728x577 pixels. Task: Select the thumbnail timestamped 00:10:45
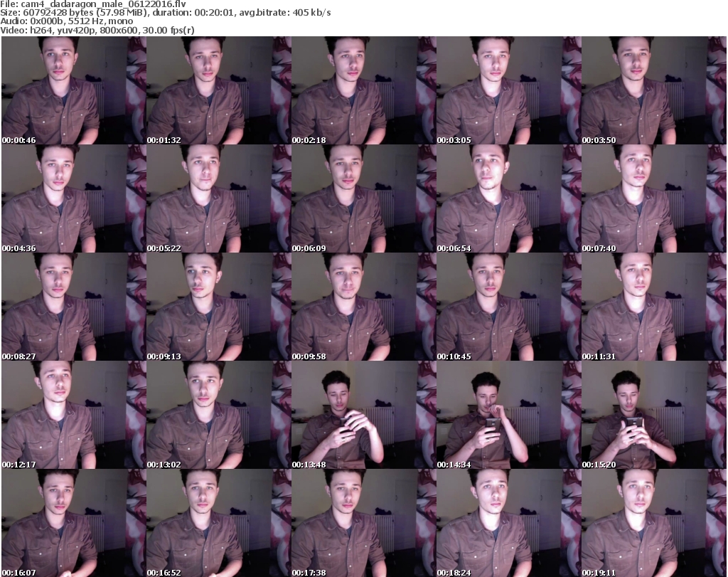pyautogui.click(x=508, y=307)
